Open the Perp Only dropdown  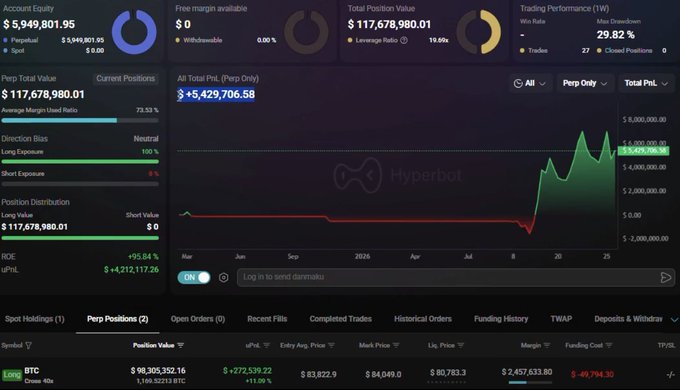[x=585, y=83]
